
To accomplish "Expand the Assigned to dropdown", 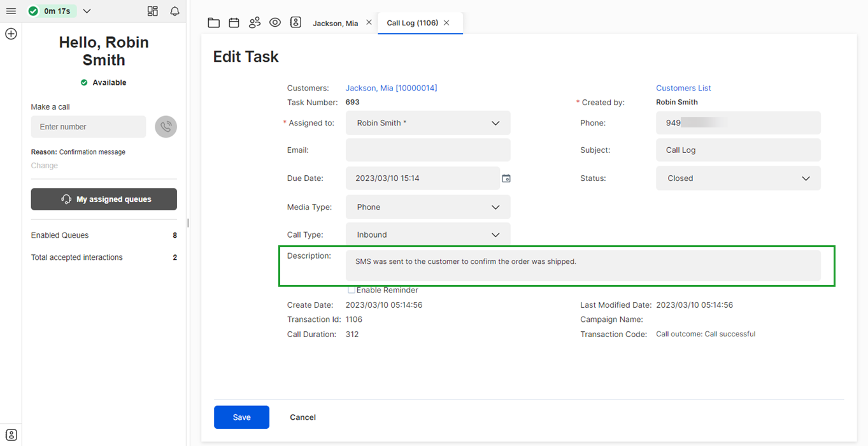I will pos(428,123).
